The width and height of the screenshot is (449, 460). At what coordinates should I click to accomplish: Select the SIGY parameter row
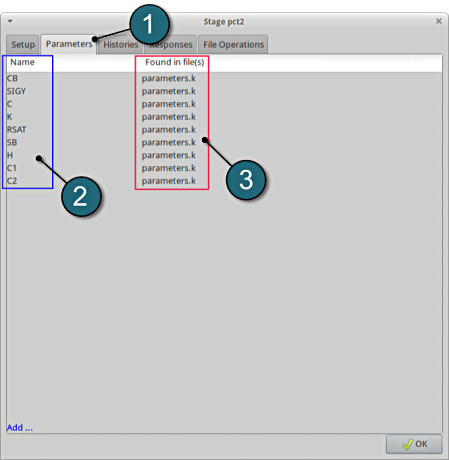tap(224, 91)
